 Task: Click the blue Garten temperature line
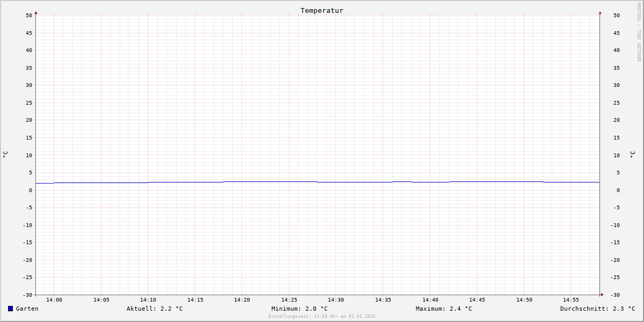click(318, 182)
